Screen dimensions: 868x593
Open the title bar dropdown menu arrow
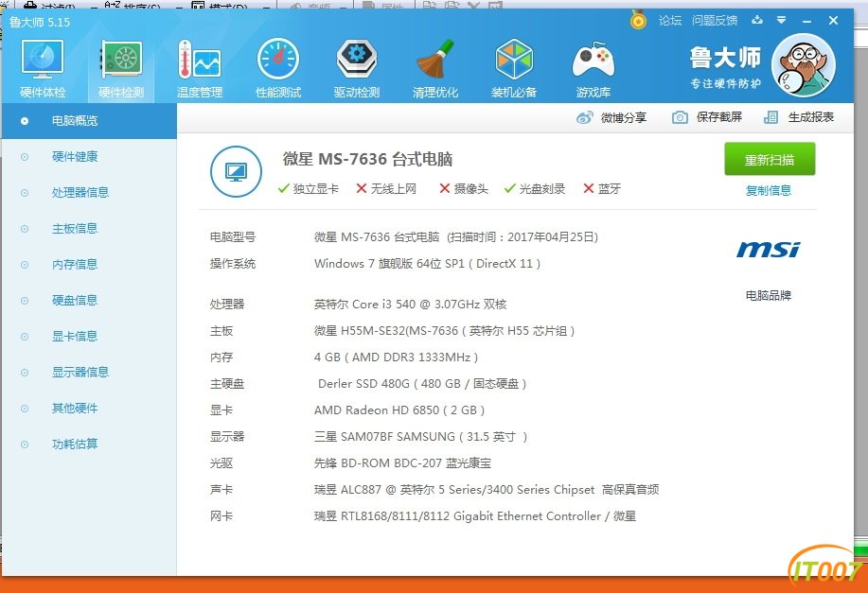coord(781,21)
